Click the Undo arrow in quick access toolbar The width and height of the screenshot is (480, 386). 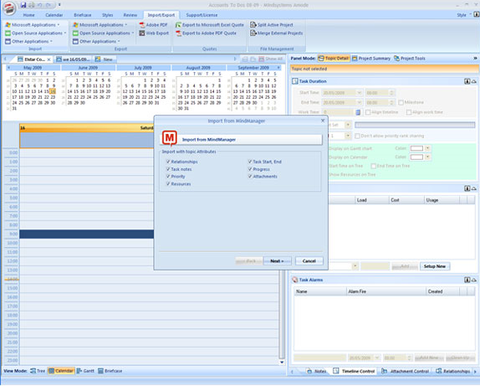click(x=41, y=5)
